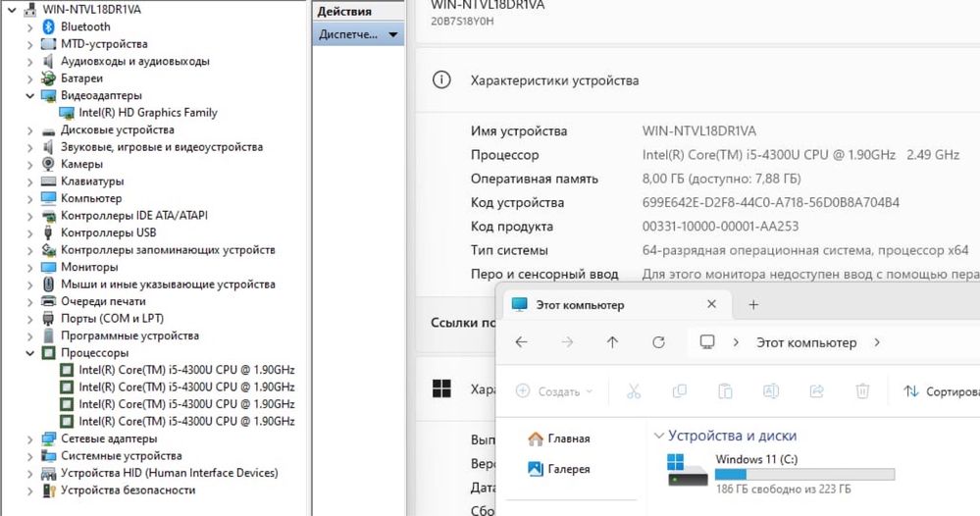Click the keyboard icon beside Клавиатуры
Image resolution: width=980 pixels, height=516 pixels.
(x=49, y=181)
